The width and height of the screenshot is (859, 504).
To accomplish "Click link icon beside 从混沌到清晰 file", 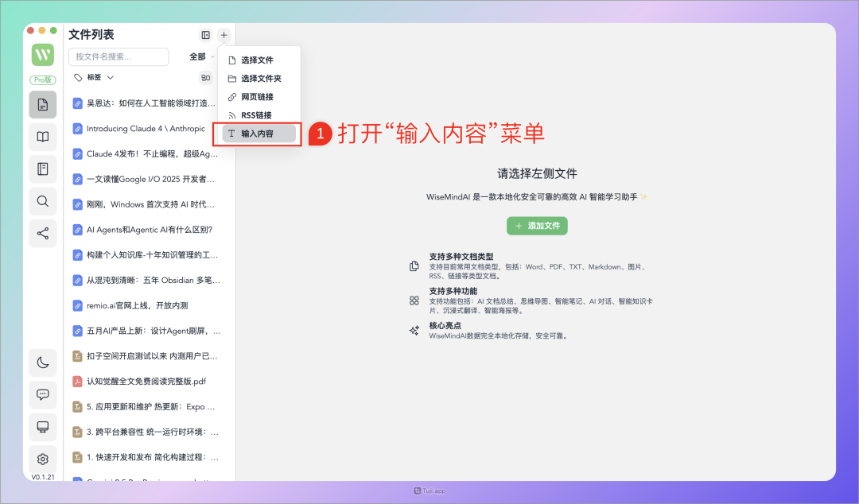I will pos(78,280).
